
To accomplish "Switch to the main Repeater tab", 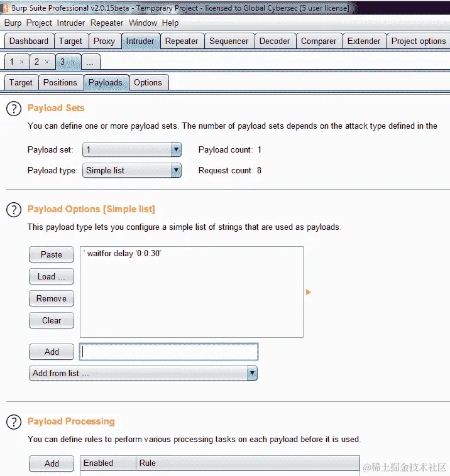I will click(182, 41).
